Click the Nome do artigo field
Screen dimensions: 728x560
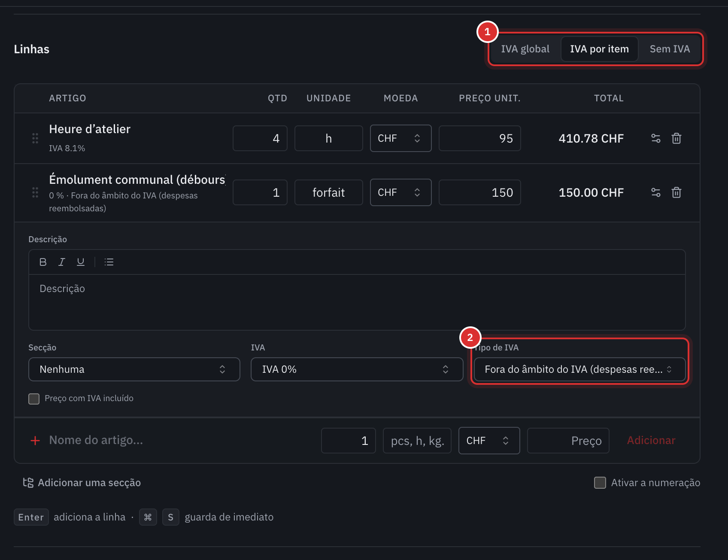pos(180,440)
